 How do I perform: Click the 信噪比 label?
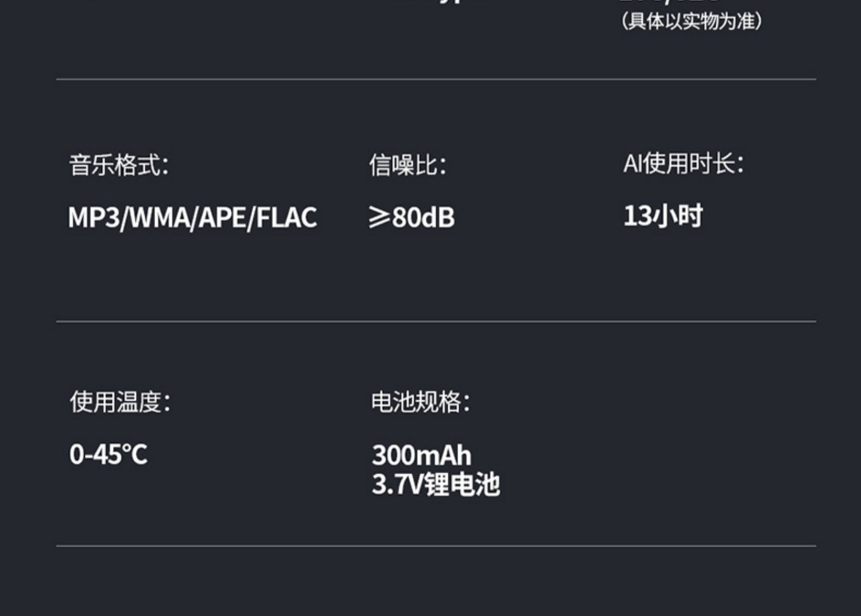pyautogui.click(x=408, y=165)
